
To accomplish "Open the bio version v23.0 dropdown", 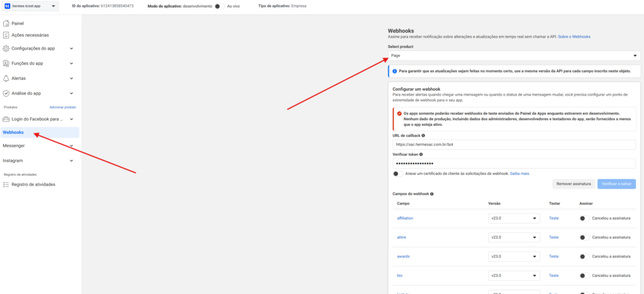I will pos(514,276).
